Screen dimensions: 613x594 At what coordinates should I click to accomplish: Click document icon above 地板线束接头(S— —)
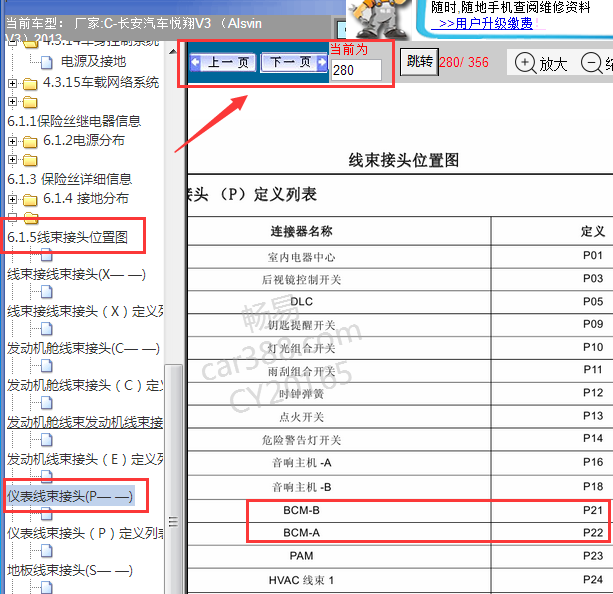click(47, 551)
